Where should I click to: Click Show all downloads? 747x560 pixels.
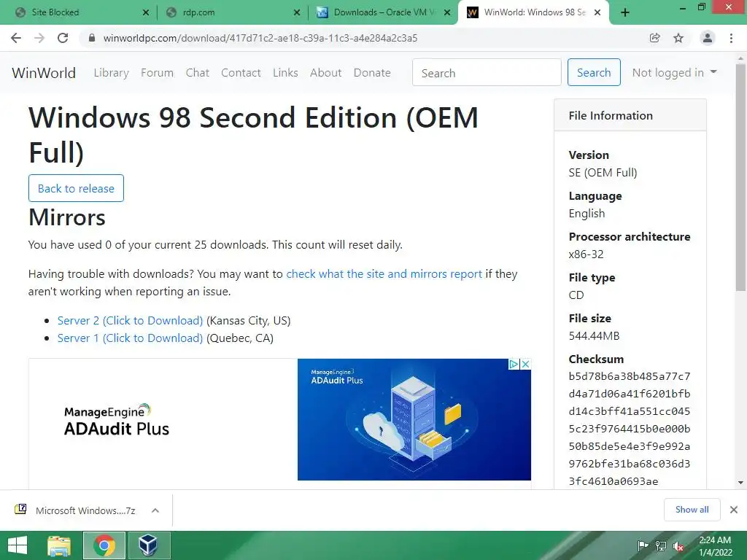pyautogui.click(x=692, y=510)
